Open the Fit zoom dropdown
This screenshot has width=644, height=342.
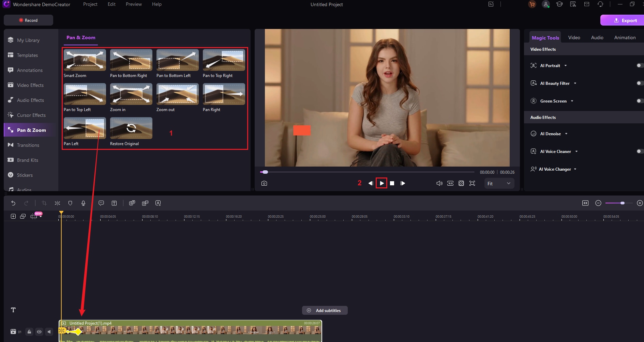(499, 184)
